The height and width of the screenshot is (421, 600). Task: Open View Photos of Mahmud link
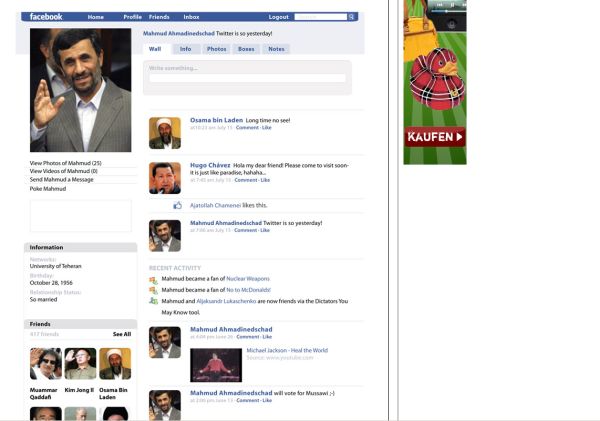tap(66, 162)
